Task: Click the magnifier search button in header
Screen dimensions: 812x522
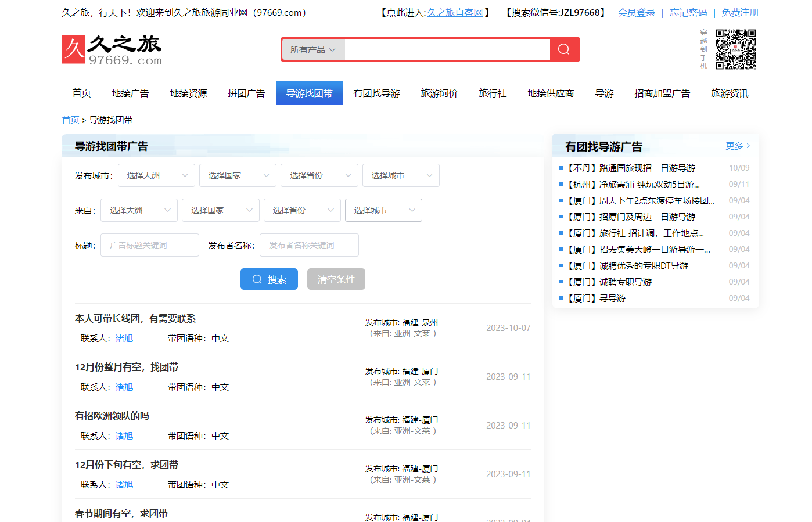Action: (564, 49)
